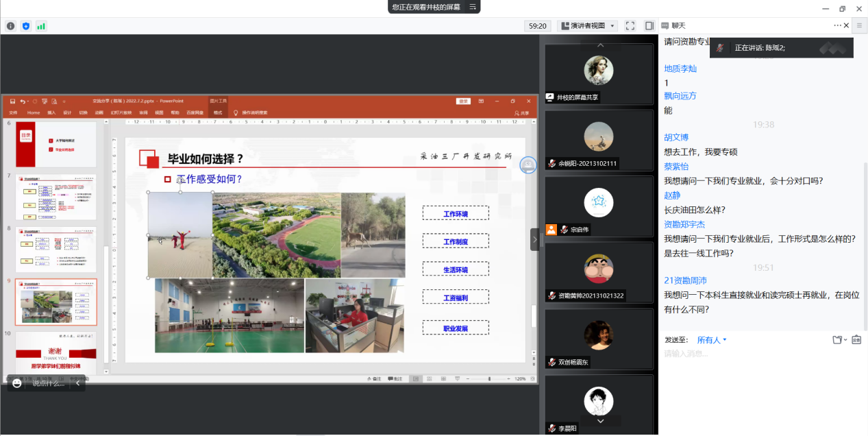Click the file send icon in chat
Viewport: 868px width, 436px height.
(836, 340)
